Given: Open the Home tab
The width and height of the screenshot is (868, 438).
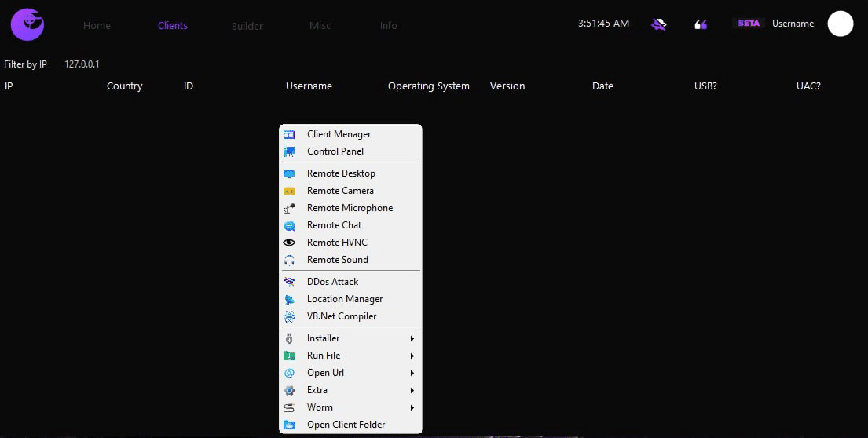Looking at the screenshot, I should [x=97, y=26].
